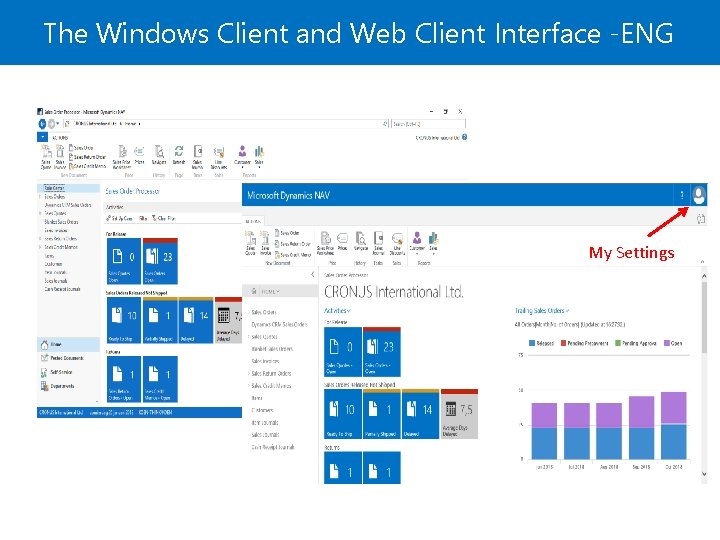Expand Sales Return Orders in Web Client navigation
720x540 pixels.
[248, 373]
